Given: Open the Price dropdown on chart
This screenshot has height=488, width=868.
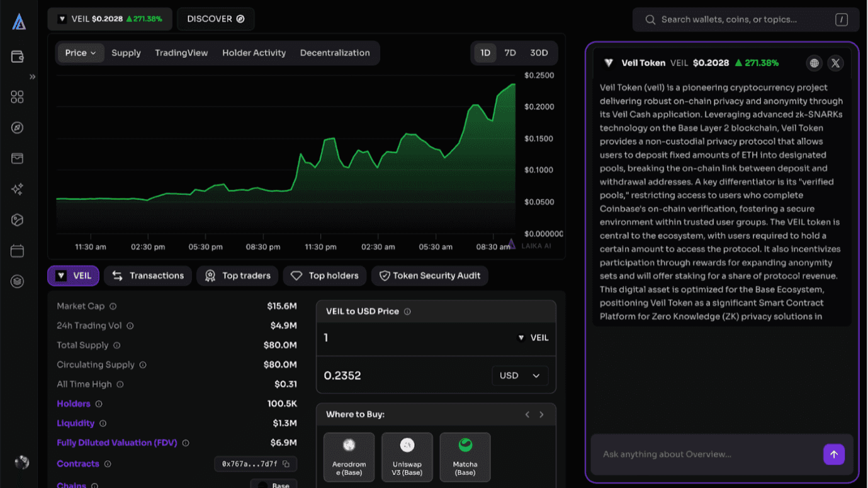Looking at the screenshot, I should pyautogui.click(x=81, y=53).
